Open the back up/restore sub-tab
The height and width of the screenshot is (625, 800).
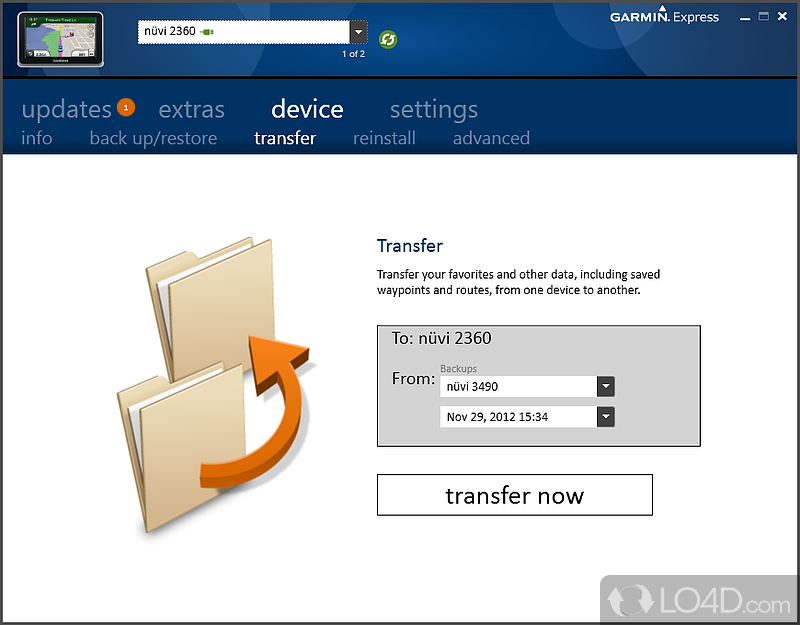pos(153,138)
